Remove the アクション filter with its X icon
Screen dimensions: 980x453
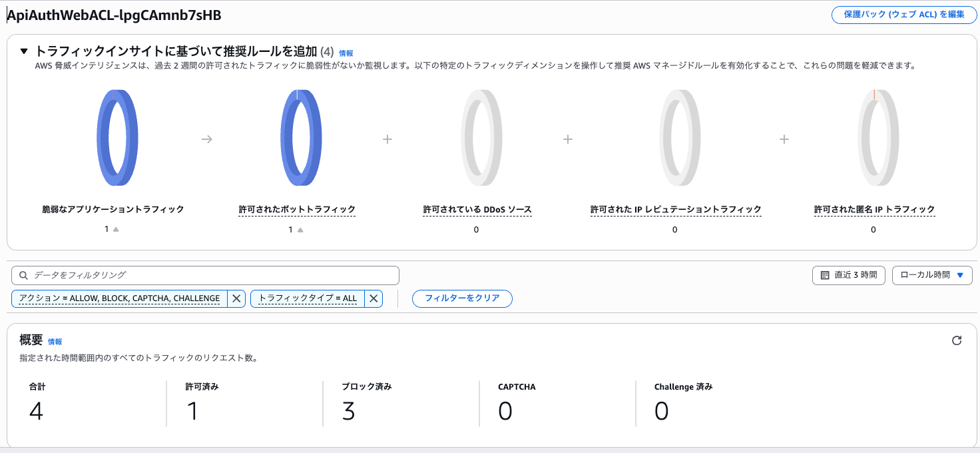tap(236, 298)
